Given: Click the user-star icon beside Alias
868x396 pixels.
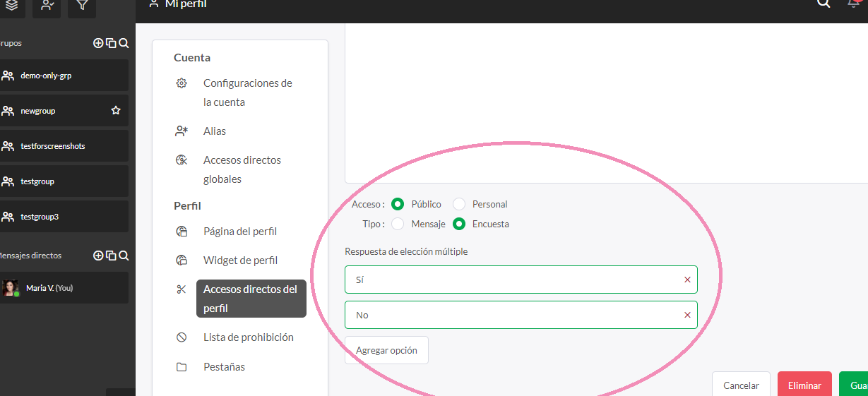Looking at the screenshot, I should click(182, 131).
